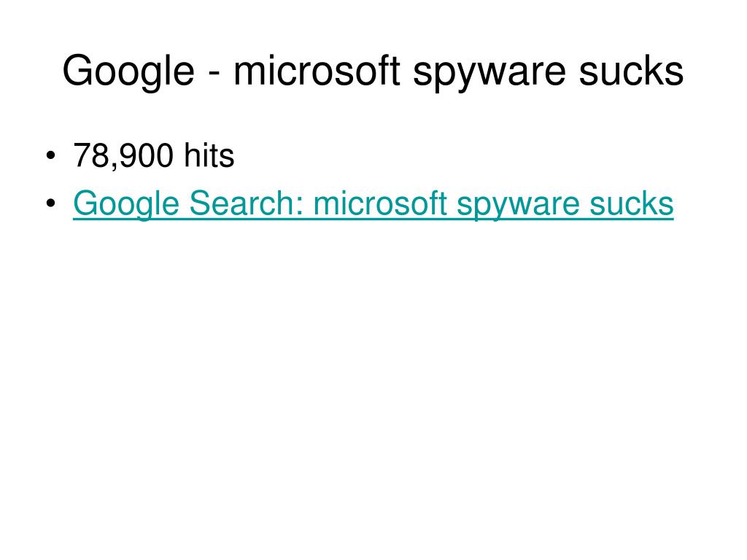Click the word "Search:" in the hyperlink
The height and width of the screenshot is (560, 747).
point(247,203)
